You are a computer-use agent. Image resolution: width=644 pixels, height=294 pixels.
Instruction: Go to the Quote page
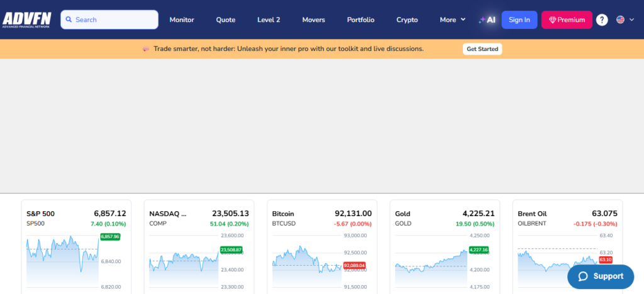coord(226,19)
